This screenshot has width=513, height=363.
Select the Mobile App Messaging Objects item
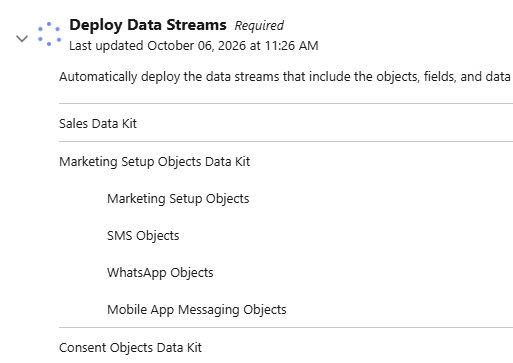(x=197, y=310)
